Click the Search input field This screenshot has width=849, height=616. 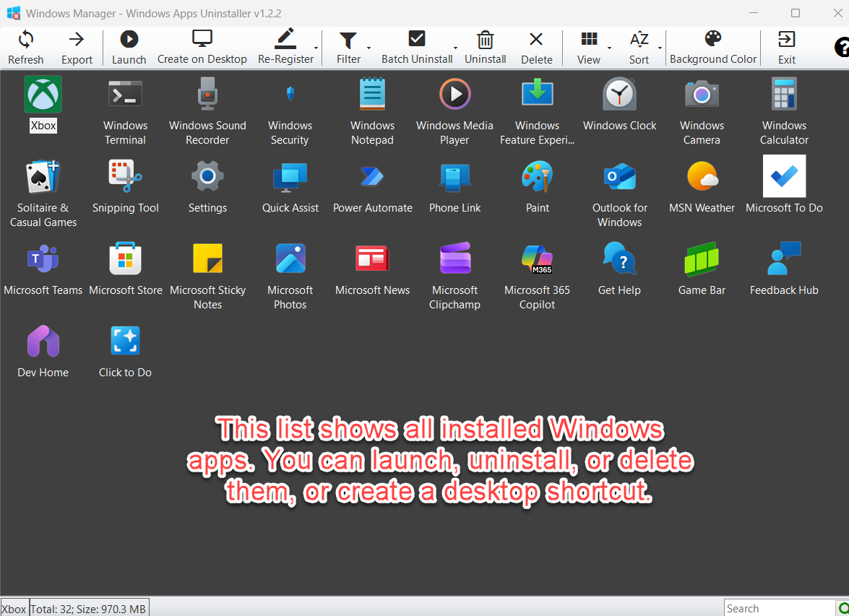pyautogui.click(x=780, y=608)
